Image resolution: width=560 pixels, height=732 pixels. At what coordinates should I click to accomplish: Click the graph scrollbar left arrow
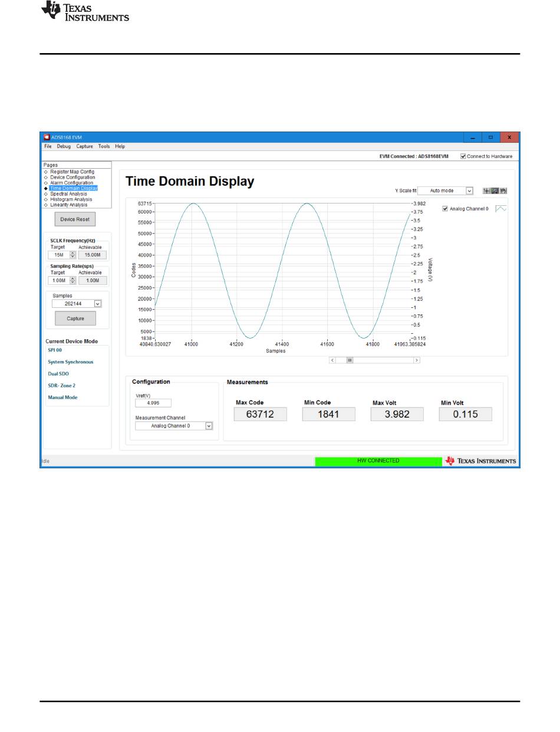click(332, 360)
